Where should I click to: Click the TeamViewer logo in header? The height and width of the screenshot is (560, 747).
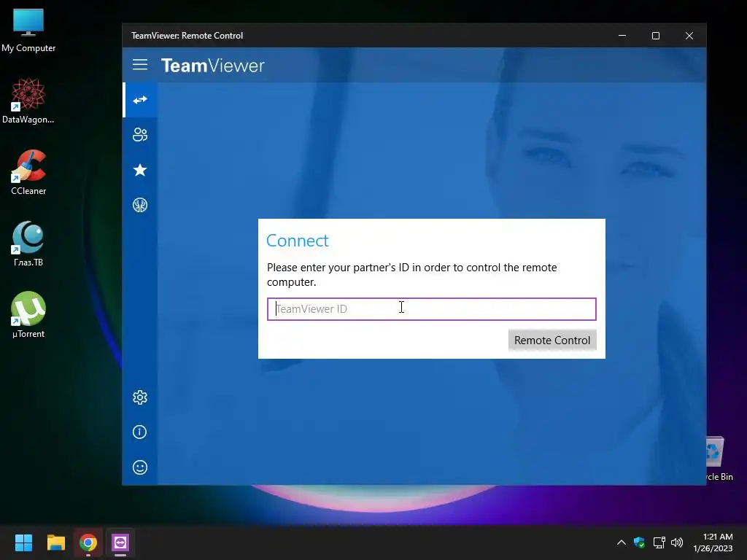[212, 65]
